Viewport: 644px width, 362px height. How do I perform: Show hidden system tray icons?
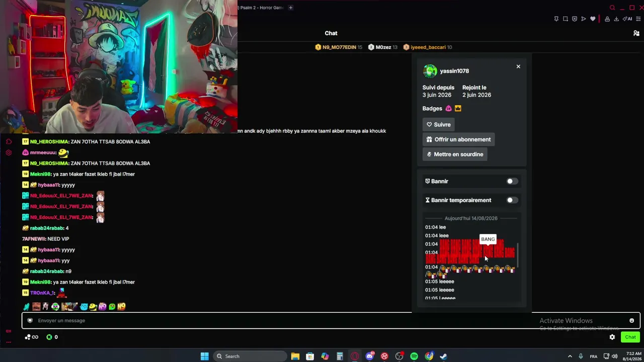click(570, 356)
